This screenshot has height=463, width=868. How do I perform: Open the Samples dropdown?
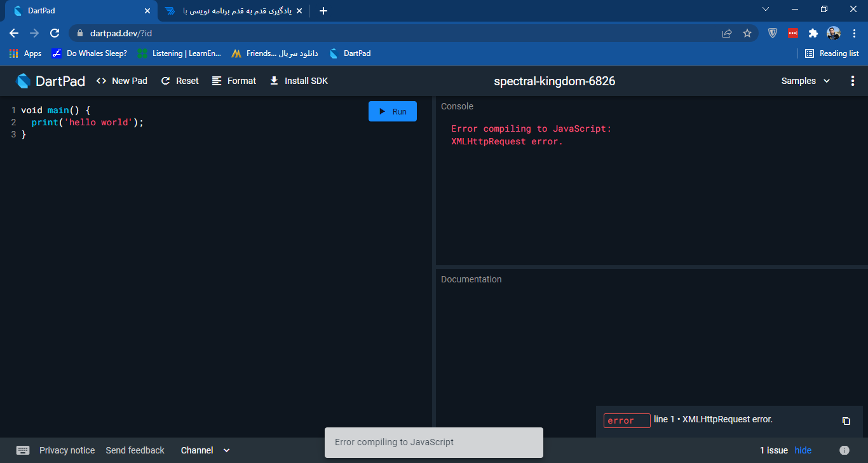[x=806, y=81]
